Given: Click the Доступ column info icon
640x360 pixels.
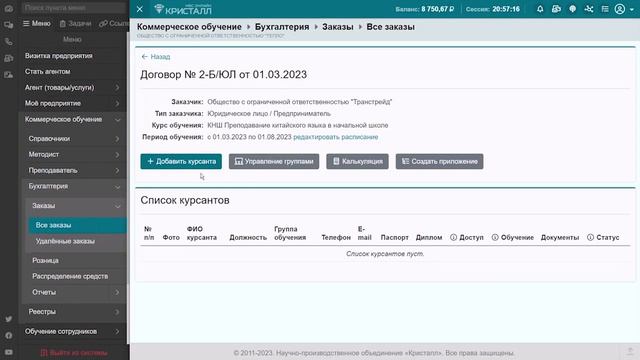Looking at the screenshot, I should (x=453, y=238).
